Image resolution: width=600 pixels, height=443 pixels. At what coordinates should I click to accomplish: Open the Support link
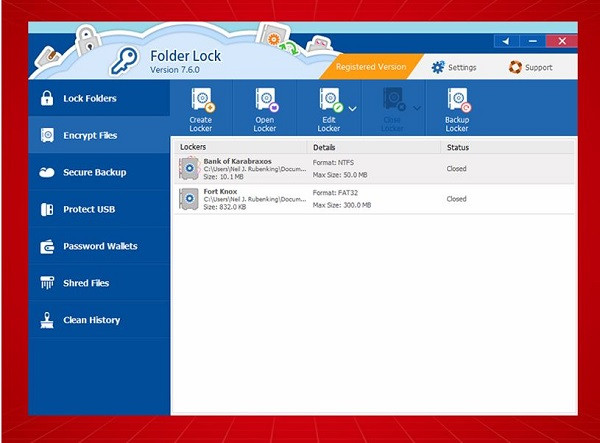[x=531, y=67]
